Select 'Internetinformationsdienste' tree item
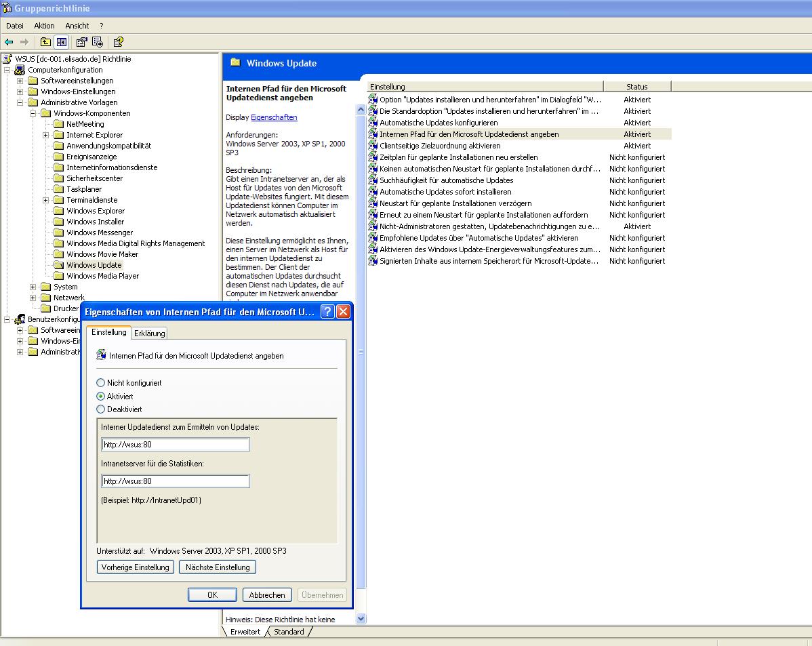Viewport: 812px width, 646px height. tap(112, 167)
